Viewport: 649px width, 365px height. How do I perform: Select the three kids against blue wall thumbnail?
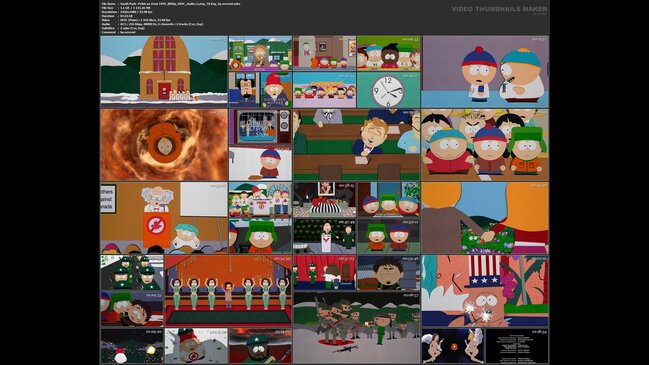click(x=389, y=200)
